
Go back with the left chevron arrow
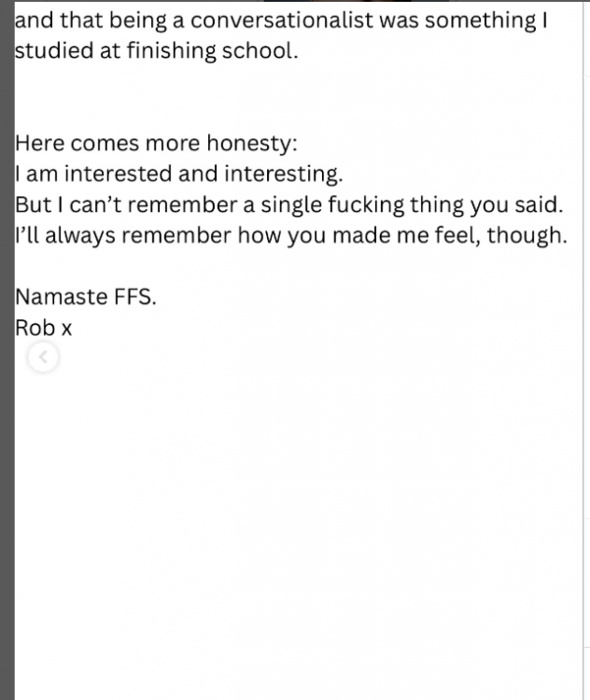click(x=43, y=357)
